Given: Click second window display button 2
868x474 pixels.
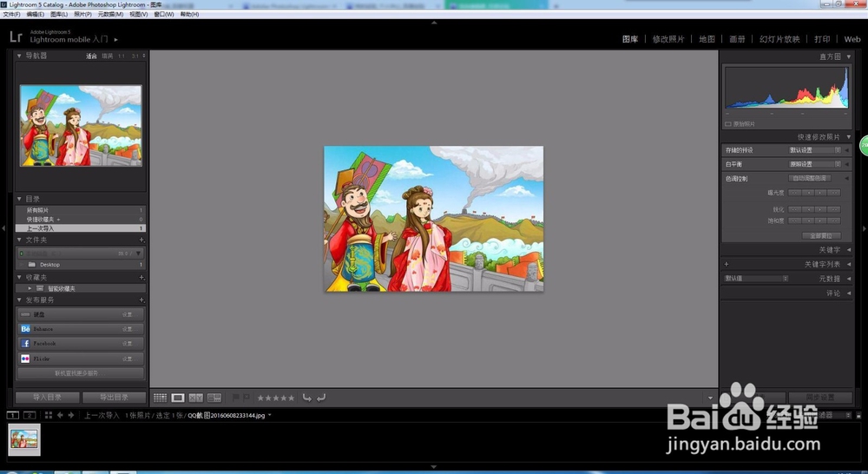Looking at the screenshot, I should [30, 415].
